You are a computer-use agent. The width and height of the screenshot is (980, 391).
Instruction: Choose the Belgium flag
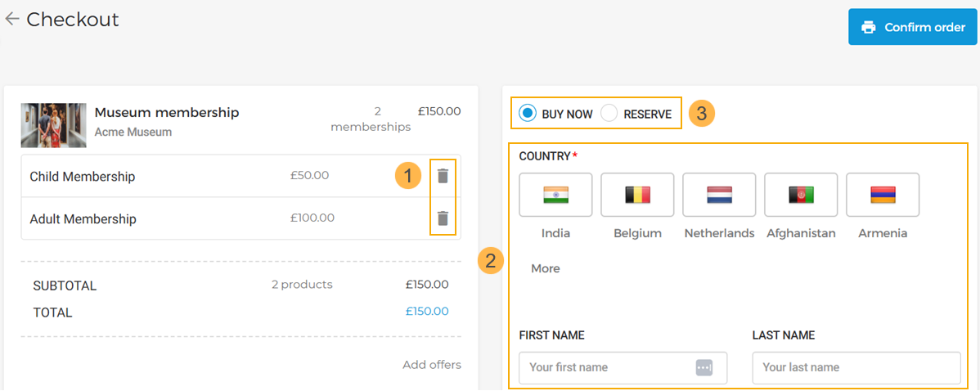pyautogui.click(x=637, y=195)
